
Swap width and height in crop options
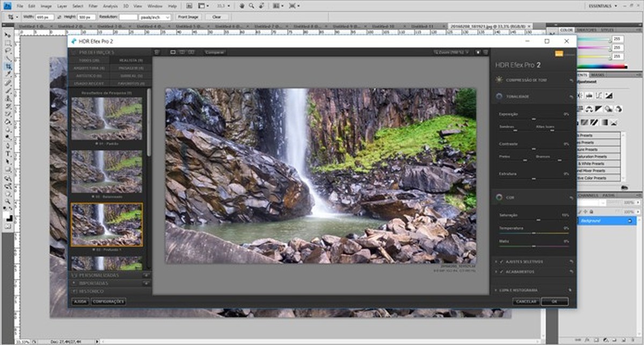coord(60,17)
